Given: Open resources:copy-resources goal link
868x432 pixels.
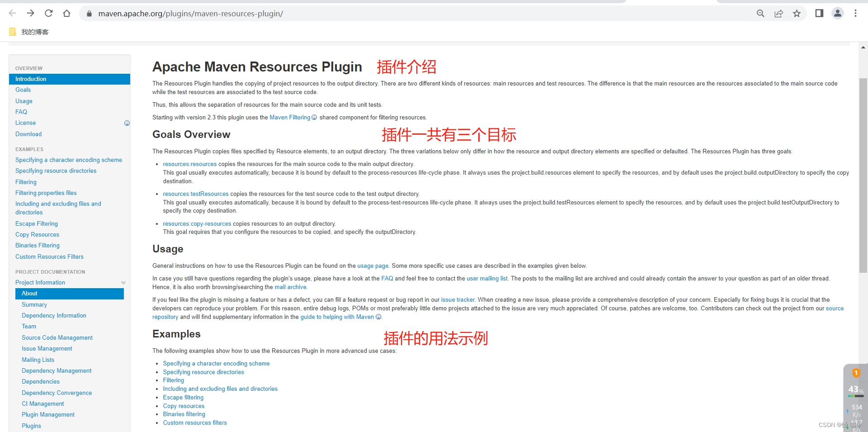Looking at the screenshot, I should (x=197, y=224).
